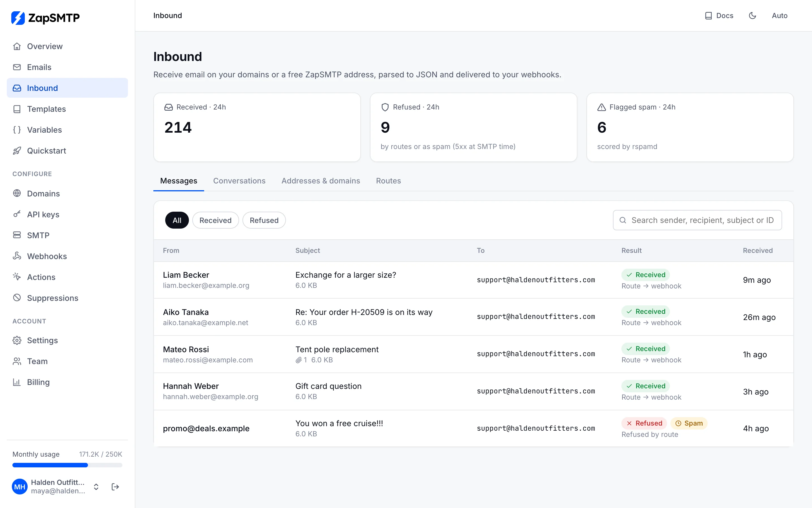
Task: Filter messages by Received
Action: (215, 220)
